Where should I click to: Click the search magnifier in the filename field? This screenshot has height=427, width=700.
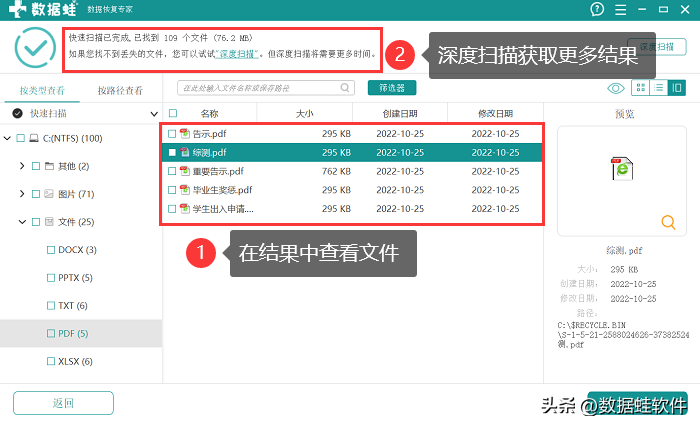click(x=345, y=88)
